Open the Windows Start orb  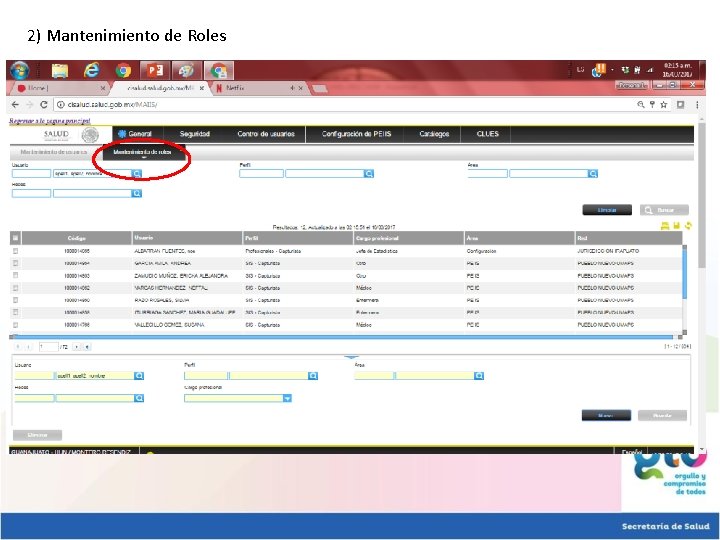click(x=20, y=70)
